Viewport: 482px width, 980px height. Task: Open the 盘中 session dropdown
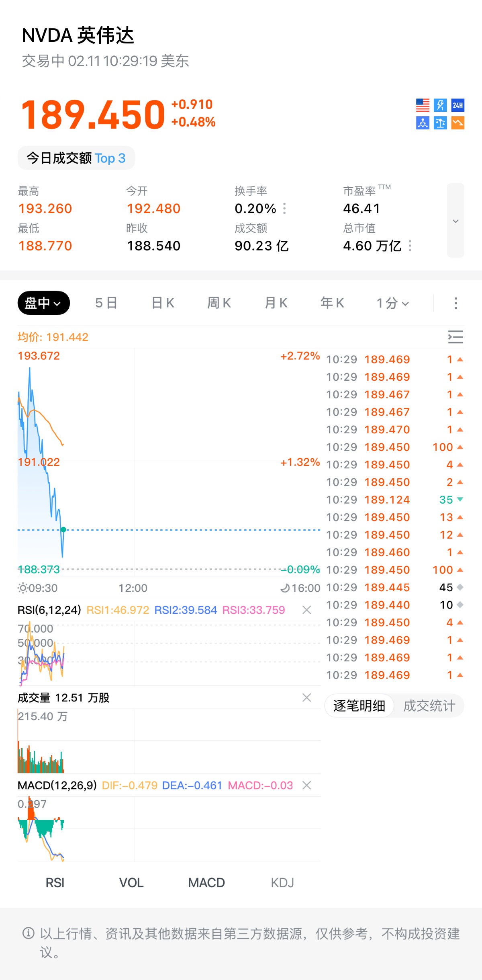43,303
